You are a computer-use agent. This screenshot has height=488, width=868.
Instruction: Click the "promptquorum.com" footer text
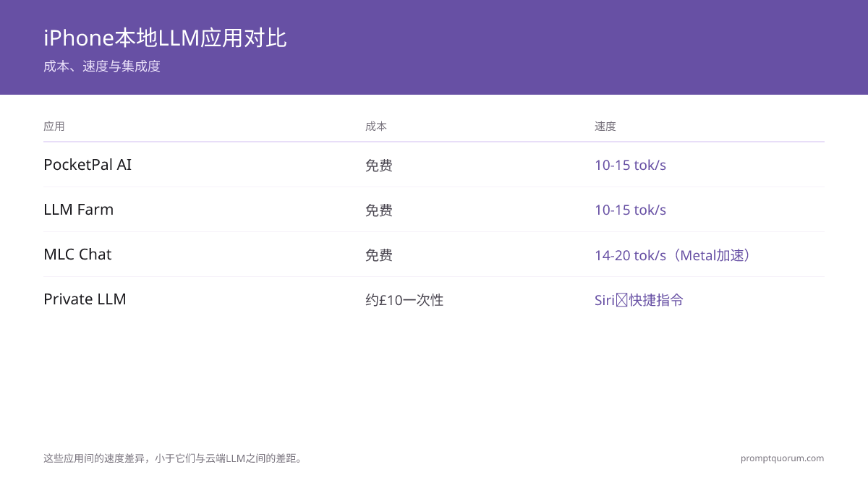(x=782, y=458)
